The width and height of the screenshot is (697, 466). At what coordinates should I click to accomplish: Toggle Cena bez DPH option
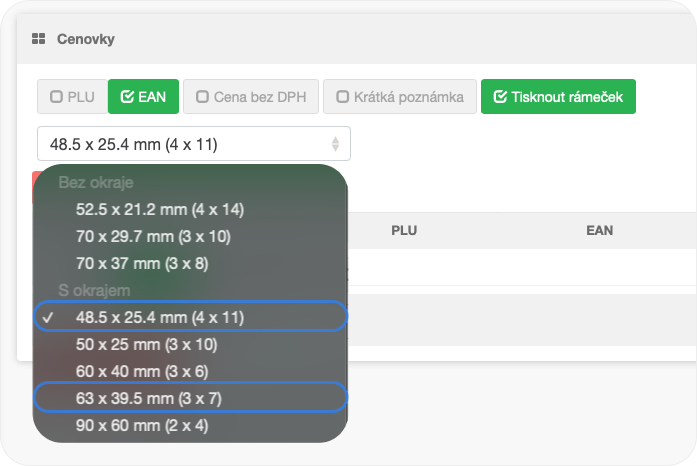pos(250,97)
